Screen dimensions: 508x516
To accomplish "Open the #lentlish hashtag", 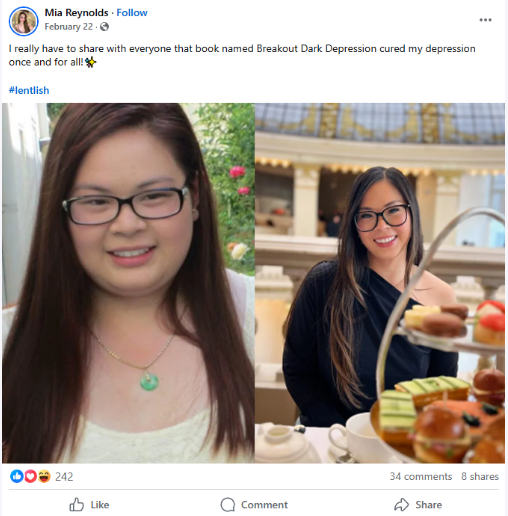I will point(29,90).
